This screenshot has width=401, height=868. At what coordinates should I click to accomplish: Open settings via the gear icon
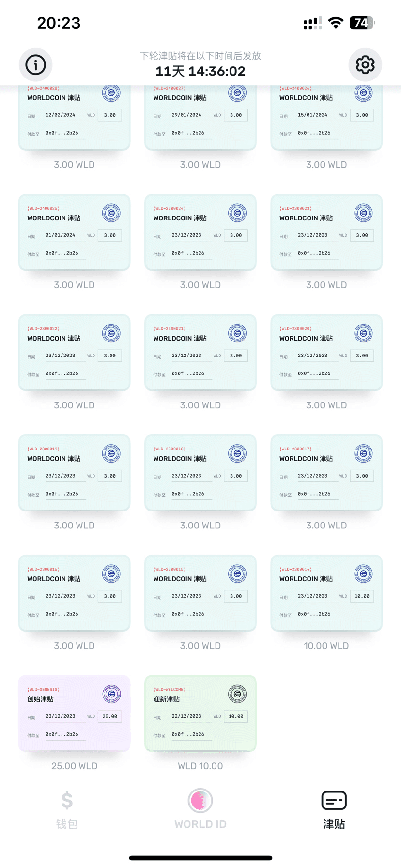pos(365,64)
